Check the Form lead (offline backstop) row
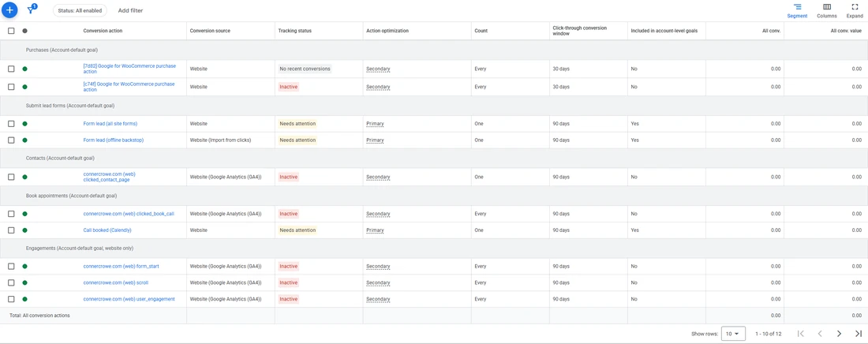The image size is (868, 344). tap(11, 140)
